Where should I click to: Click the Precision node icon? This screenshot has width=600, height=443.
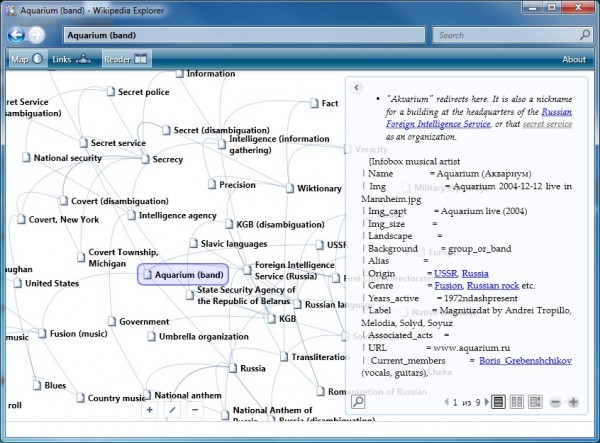212,184
